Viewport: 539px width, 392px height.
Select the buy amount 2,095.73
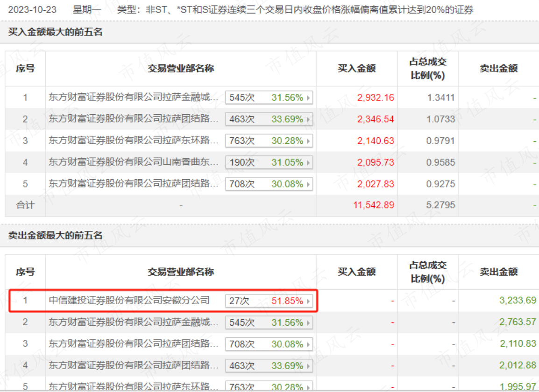376,162
